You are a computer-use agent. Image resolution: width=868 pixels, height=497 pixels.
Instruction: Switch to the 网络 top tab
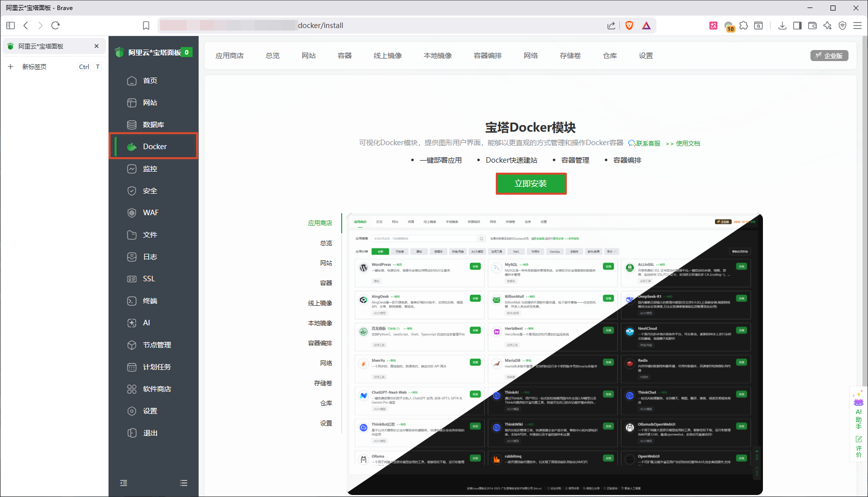click(x=531, y=56)
